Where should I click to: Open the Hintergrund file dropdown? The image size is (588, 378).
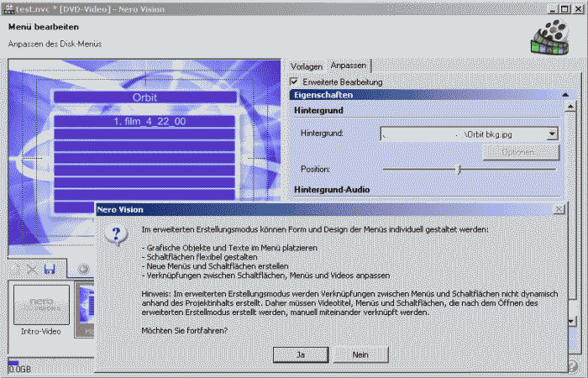click(x=552, y=134)
